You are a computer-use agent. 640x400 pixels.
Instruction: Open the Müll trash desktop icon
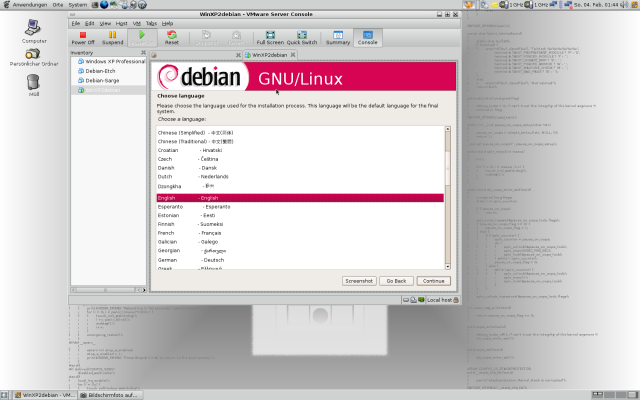[x=33, y=85]
